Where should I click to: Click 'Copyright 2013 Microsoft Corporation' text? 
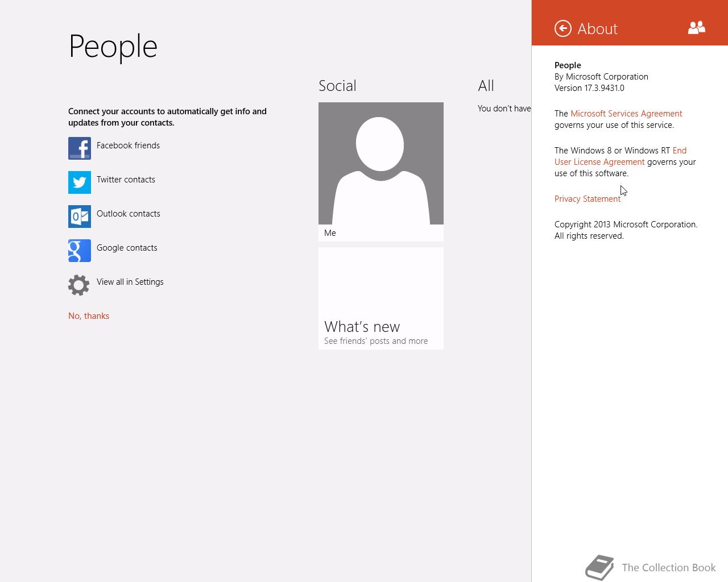tap(626, 225)
